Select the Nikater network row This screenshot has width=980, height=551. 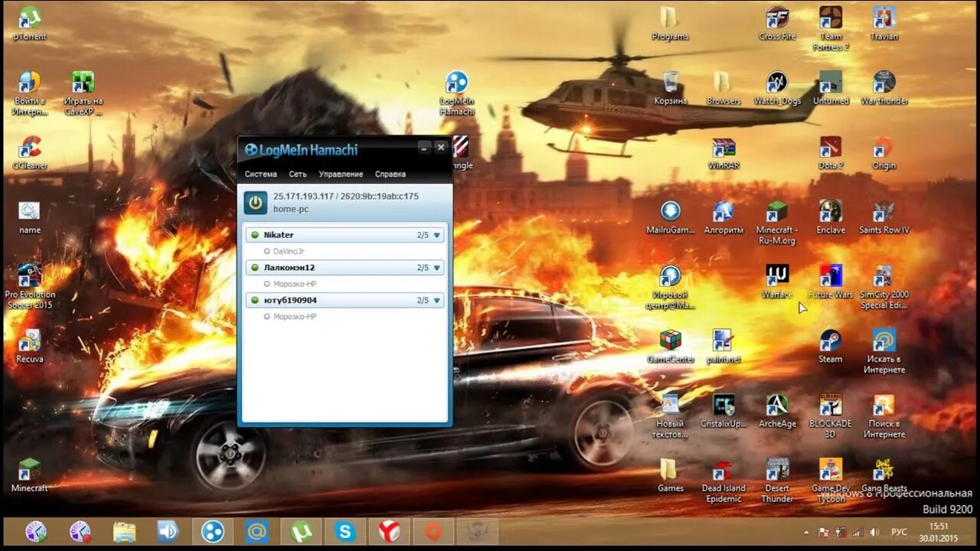(345, 235)
